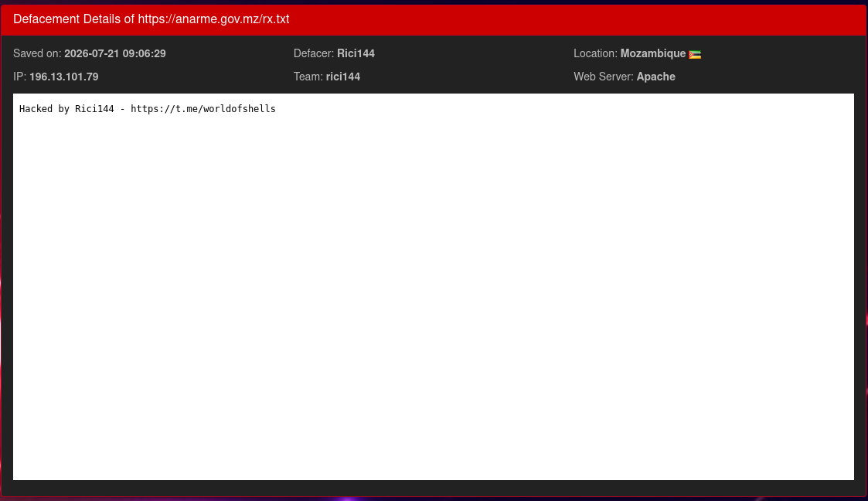Click the IP label
The height and width of the screenshot is (501, 868).
[20, 77]
